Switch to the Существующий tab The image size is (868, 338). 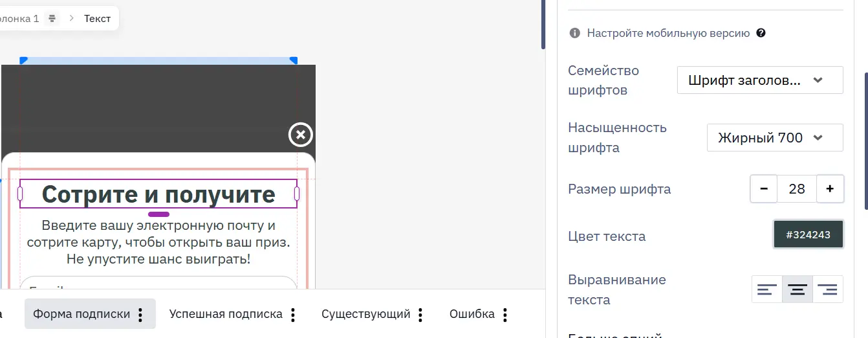click(x=366, y=314)
